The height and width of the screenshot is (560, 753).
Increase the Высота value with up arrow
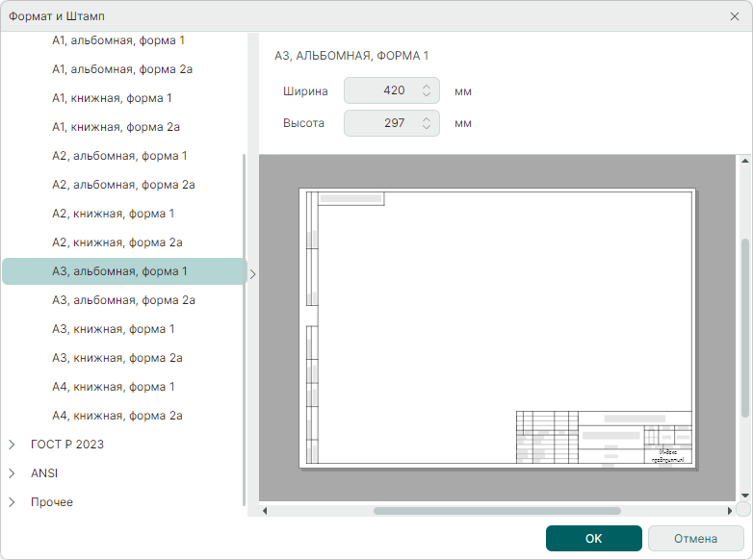427,118
